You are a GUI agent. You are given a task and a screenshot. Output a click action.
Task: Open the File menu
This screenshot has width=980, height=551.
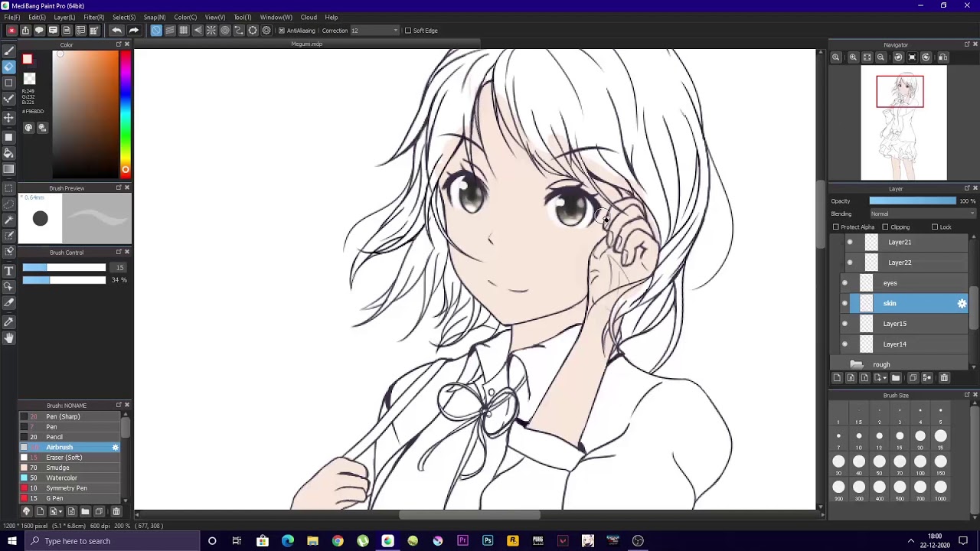11,17
